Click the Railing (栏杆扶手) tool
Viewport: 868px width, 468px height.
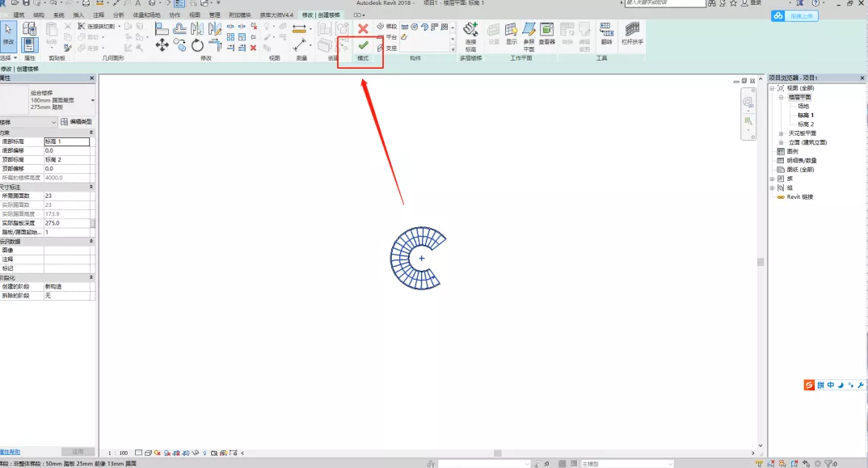click(x=632, y=33)
